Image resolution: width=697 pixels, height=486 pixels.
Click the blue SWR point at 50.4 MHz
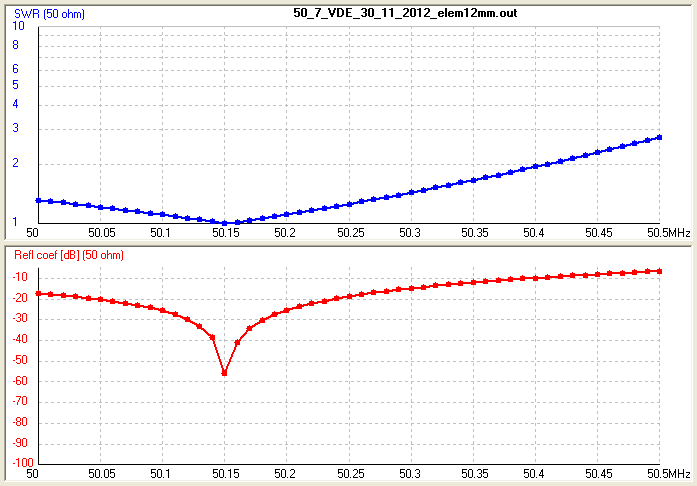click(535, 166)
